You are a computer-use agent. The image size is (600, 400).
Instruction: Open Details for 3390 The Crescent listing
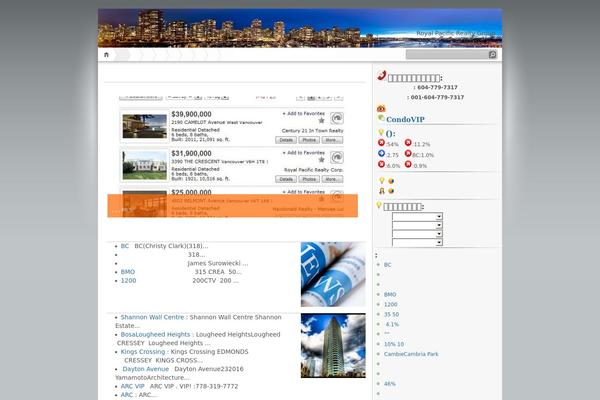[x=286, y=179]
